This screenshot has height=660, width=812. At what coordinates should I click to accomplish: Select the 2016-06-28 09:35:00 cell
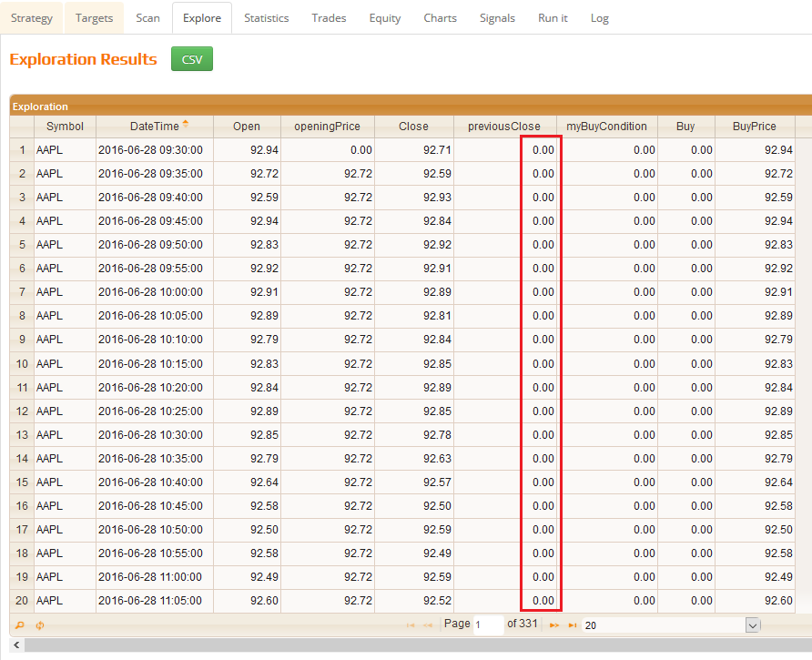[x=155, y=174]
